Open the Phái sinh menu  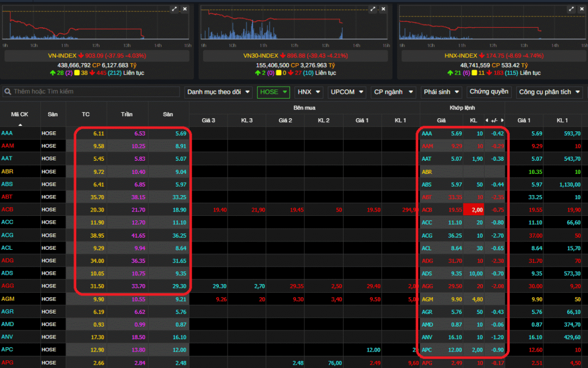(x=440, y=92)
